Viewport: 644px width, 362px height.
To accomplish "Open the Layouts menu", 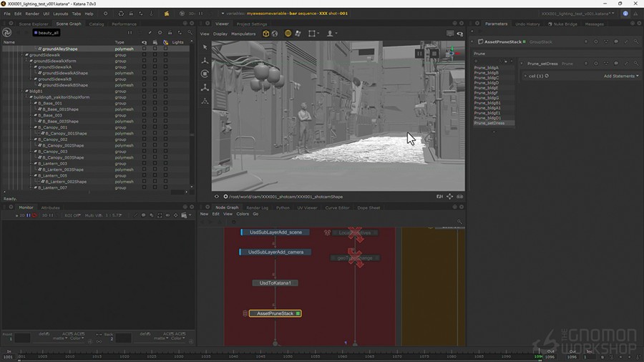I will [60, 14].
